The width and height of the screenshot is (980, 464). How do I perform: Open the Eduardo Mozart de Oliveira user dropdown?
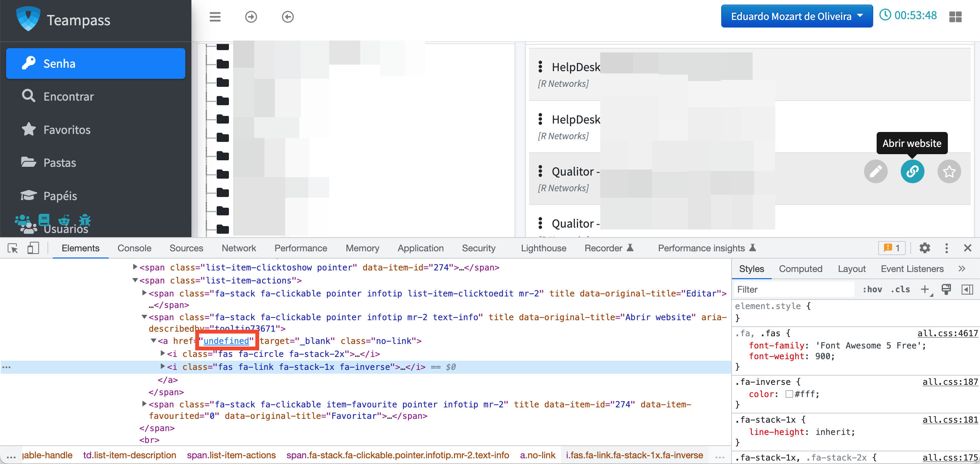797,16
